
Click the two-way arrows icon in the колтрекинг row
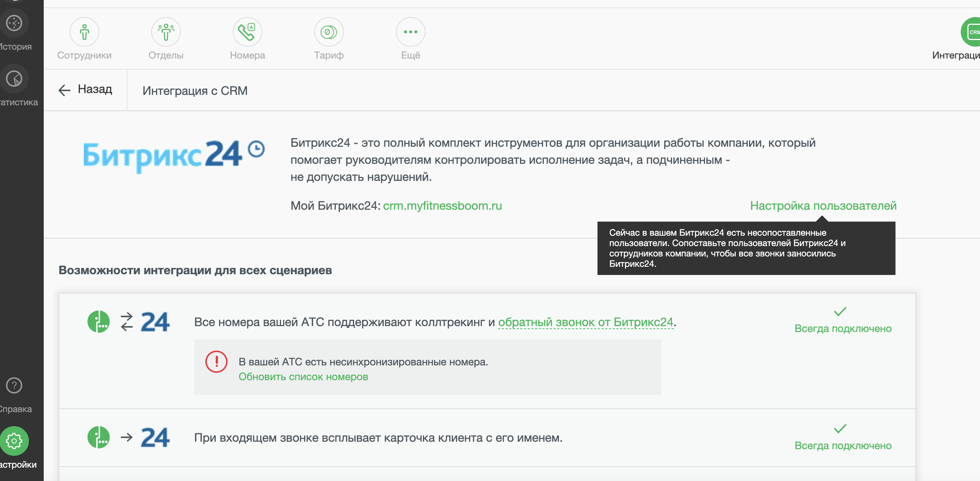tap(127, 322)
